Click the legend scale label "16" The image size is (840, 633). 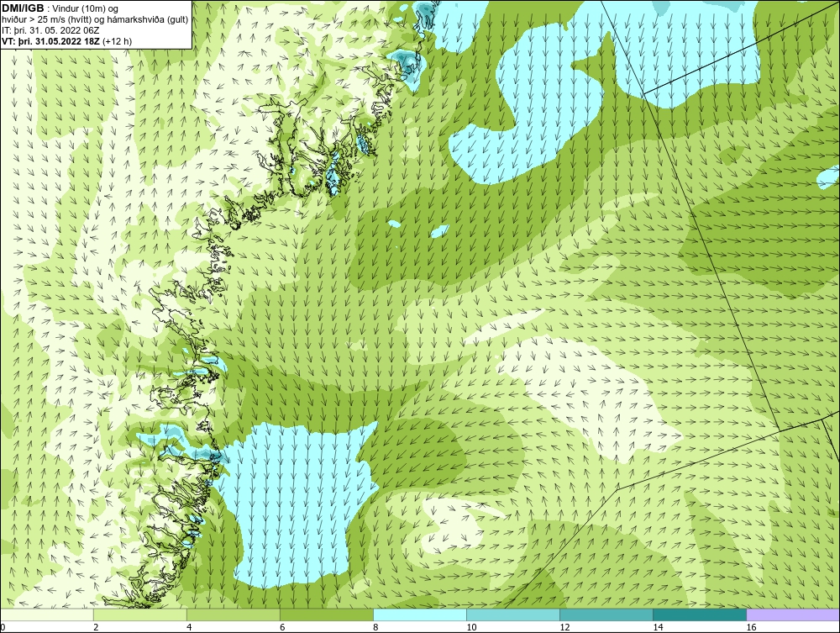(751, 627)
